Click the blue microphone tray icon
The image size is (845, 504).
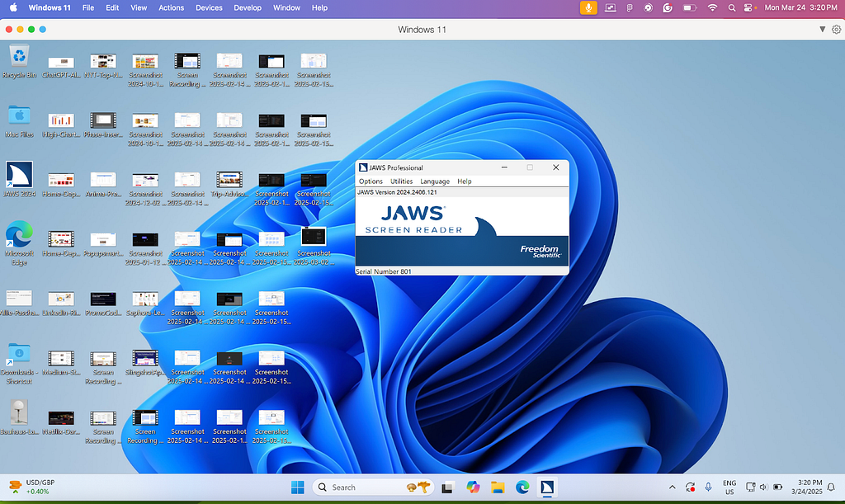pyautogui.click(x=708, y=487)
